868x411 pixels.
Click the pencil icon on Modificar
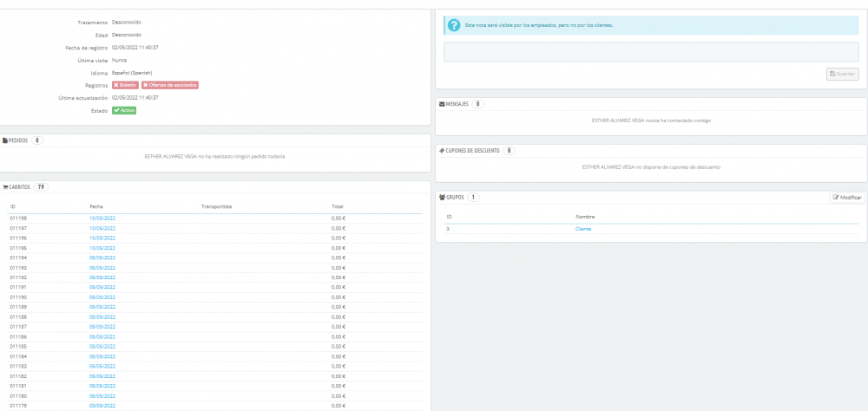pyautogui.click(x=836, y=198)
